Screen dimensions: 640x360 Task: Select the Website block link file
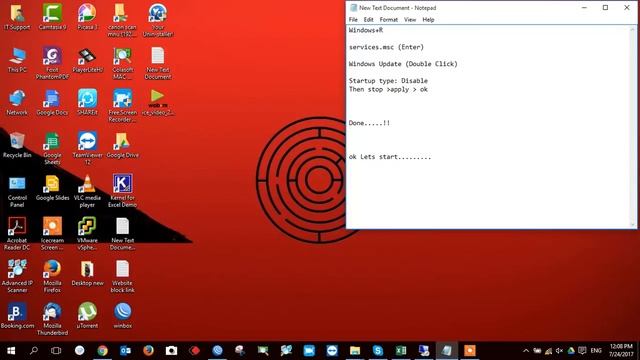pos(122,276)
